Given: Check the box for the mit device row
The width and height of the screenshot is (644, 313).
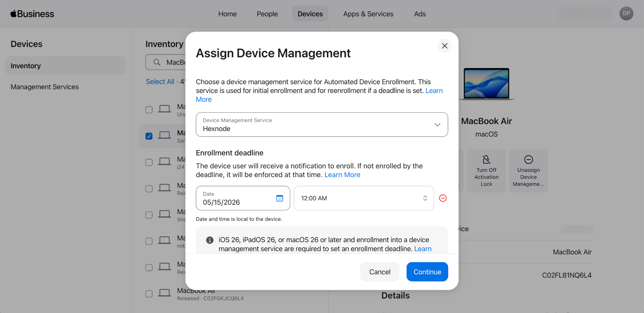Looking at the screenshot, I should 149,241.
